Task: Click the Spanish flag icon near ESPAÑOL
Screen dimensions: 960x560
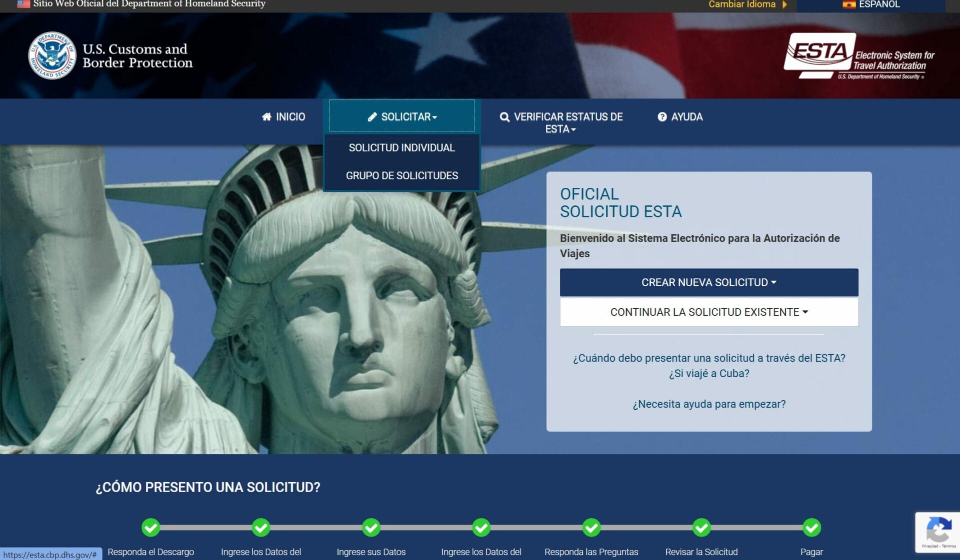Action: click(x=849, y=4)
